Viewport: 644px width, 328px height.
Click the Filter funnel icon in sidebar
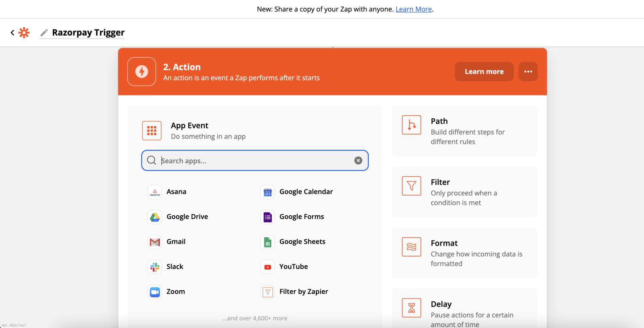tap(412, 186)
